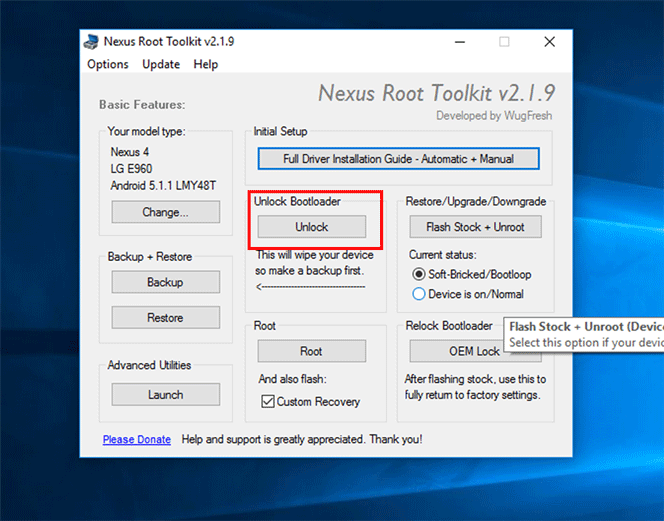This screenshot has width=664, height=521.
Task: Click the OEM Lock button
Action: click(x=474, y=351)
